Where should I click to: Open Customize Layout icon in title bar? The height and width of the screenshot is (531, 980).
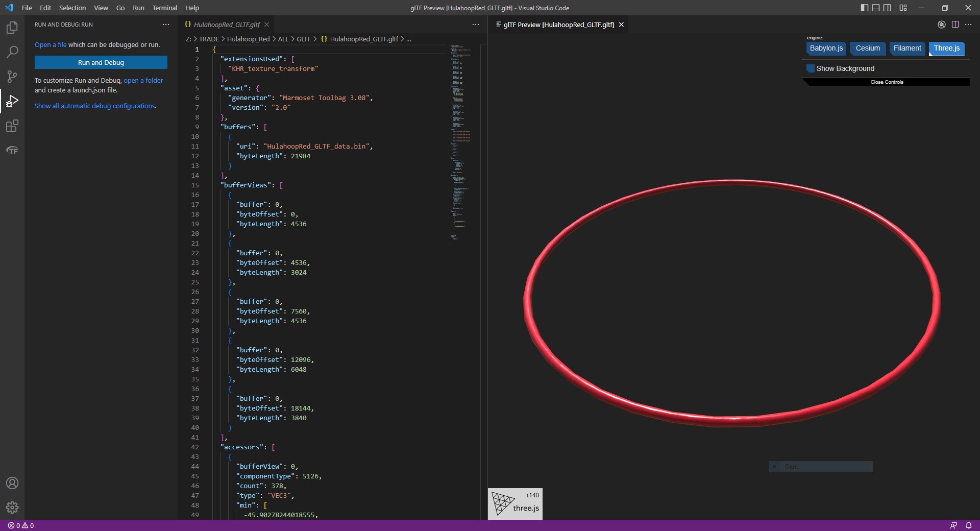coord(903,8)
